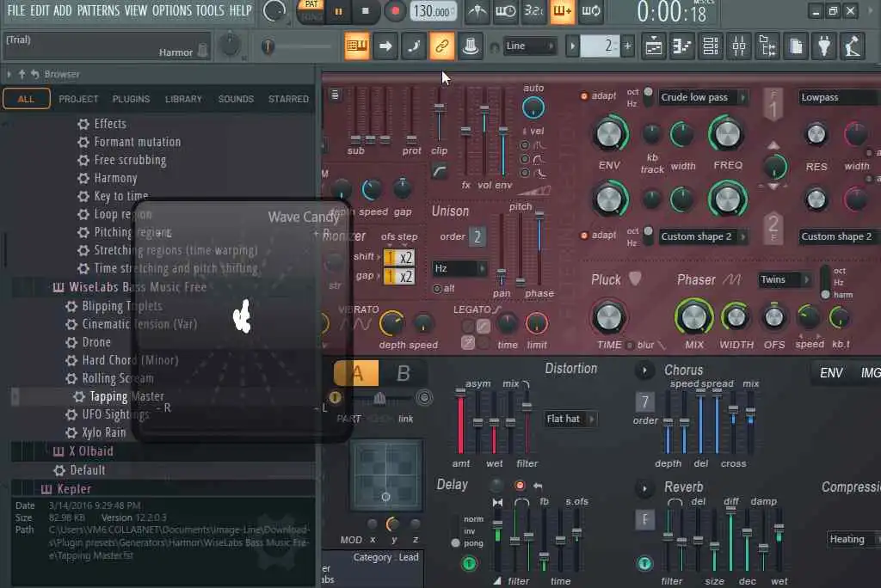This screenshot has height=588, width=881.
Task: Pause playback with the pause button
Action: click(x=338, y=11)
